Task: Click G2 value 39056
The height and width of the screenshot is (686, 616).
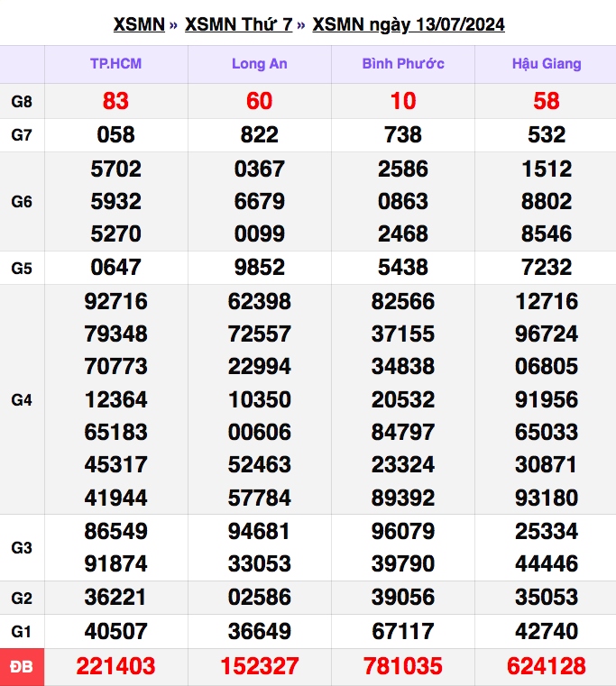Action: click(403, 597)
